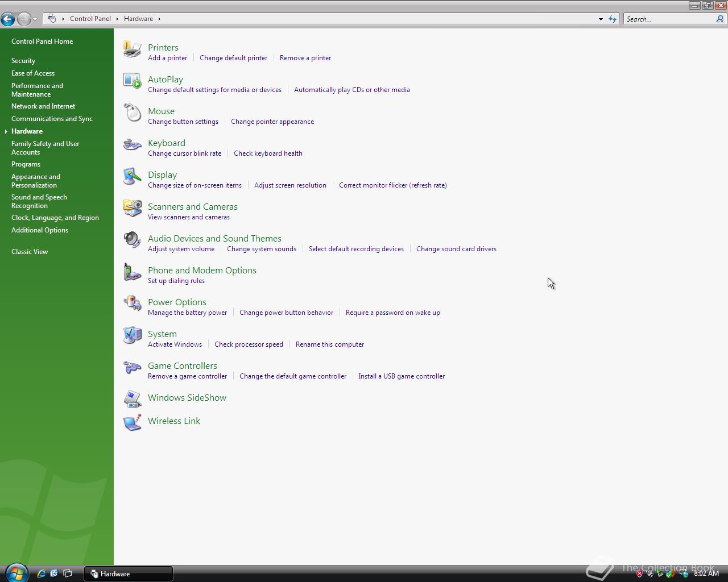This screenshot has height=582, width=728.
Task: Open recent pages dropdown next to Forward
Action: coord(35,19)
